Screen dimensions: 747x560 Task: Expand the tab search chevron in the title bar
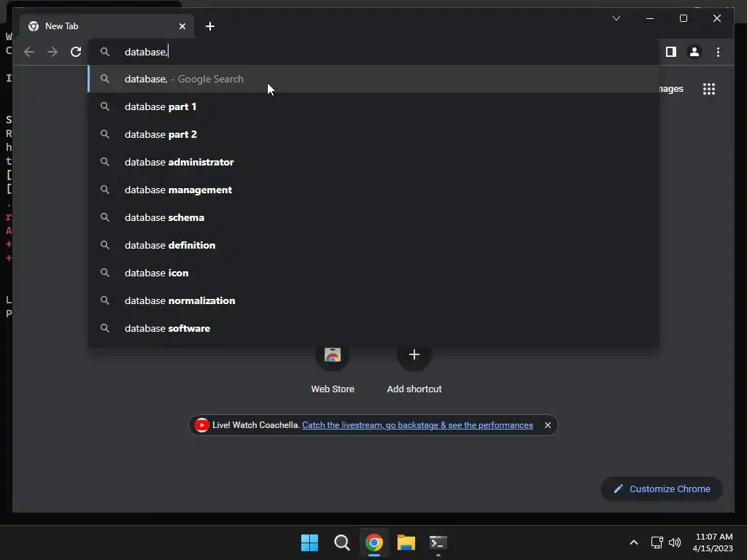tap(616, 18)
